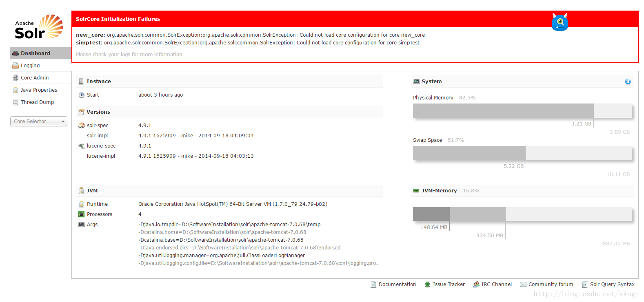
Task: Click the 887.00 MB memory label
Action: pyautogui.click(x=616, y=244)
